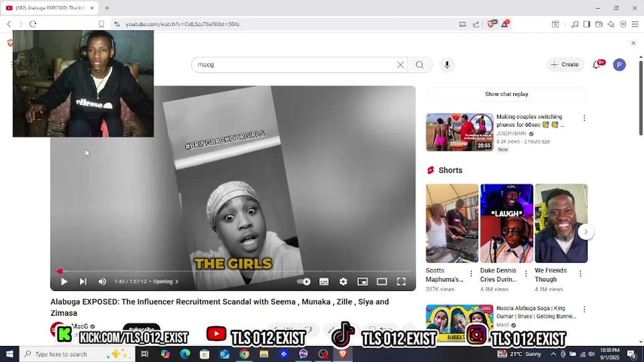Enter fullscreen mode
Viewport: 644px width, 362px height.
[401, 282]
